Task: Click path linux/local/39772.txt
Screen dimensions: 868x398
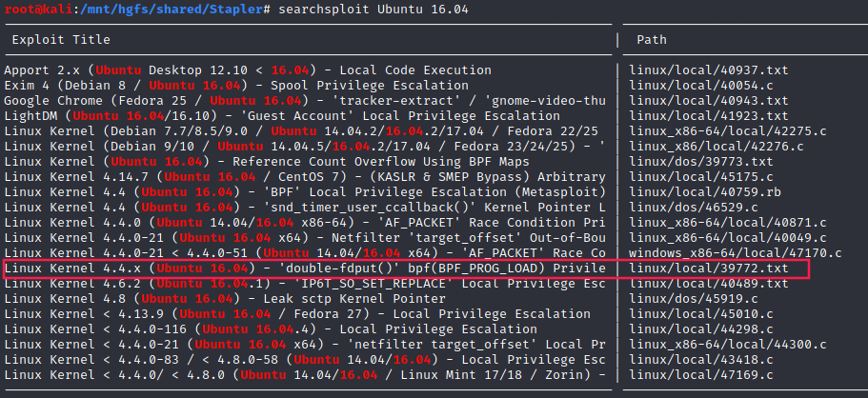Action: tap(709, 269)
